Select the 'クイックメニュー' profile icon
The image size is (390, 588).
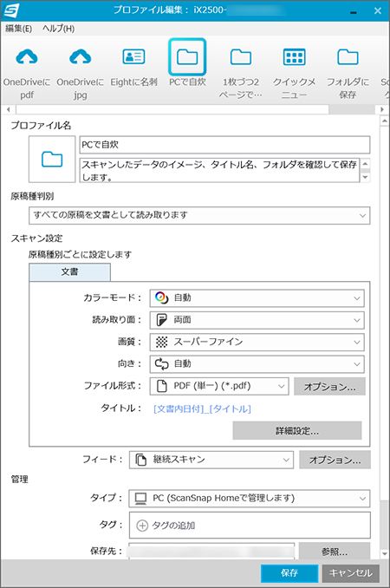click(x=294, y=57)
